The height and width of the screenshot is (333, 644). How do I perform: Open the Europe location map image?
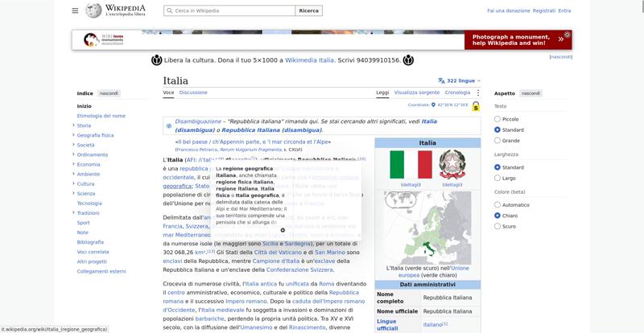[x=427, y=228]
